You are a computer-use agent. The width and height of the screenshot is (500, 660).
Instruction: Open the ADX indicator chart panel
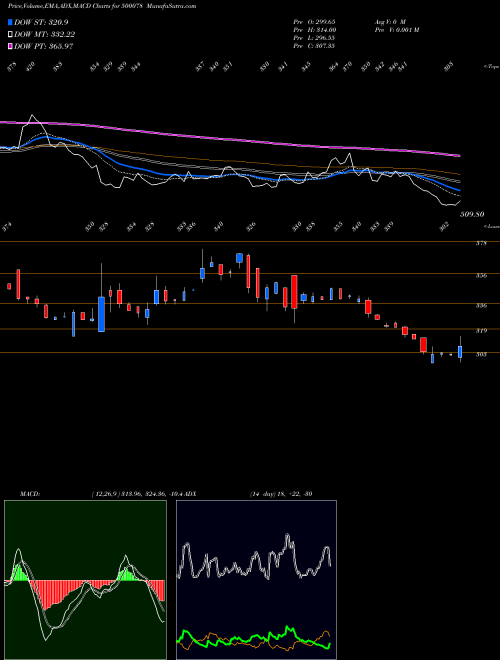point(256,580)
